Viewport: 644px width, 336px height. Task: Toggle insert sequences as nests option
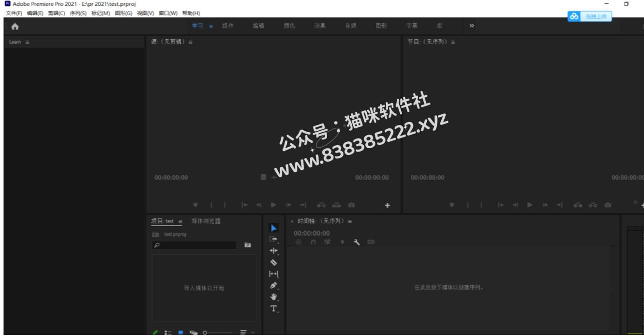299,242
